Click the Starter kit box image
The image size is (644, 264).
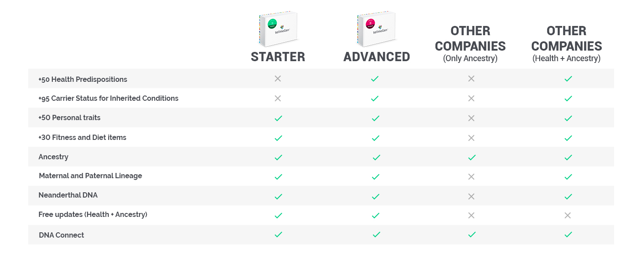click(x=277, y=29)
